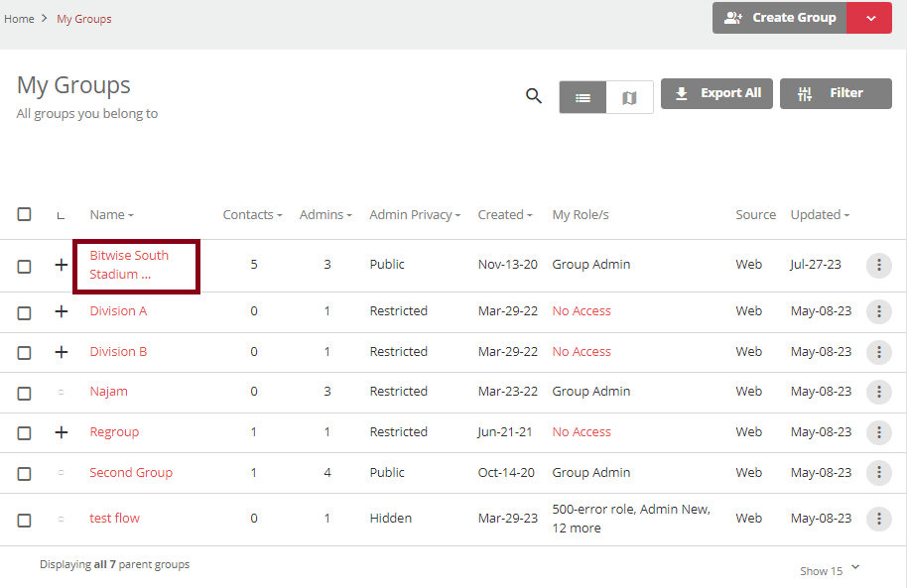
Task: Open three-dot menu for Division B
Action: click(x=878, y=352)
